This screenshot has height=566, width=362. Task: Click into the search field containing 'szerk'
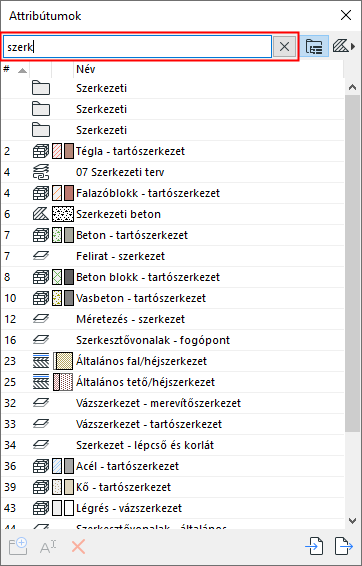(x=137, y=47)
